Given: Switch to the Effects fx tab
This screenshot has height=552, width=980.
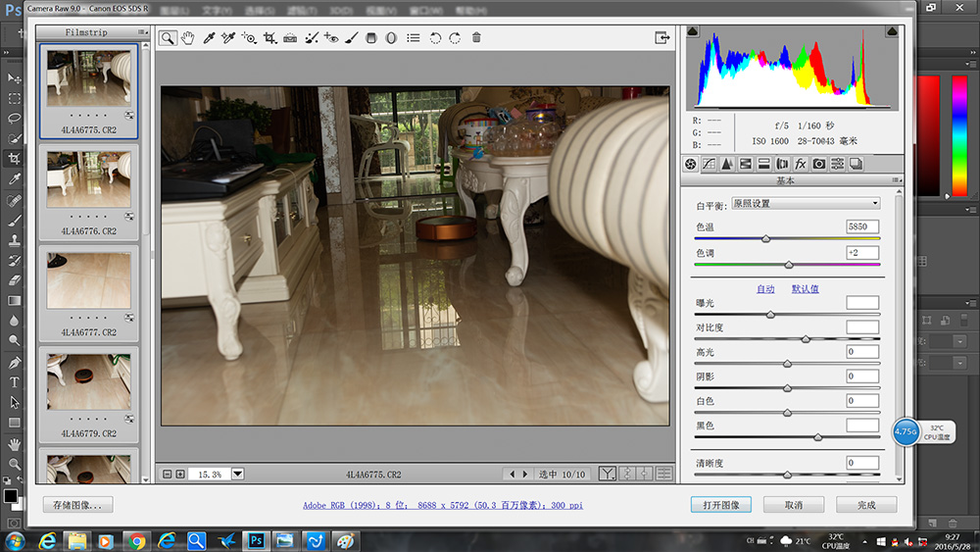Looking at the screenshot, I should (800, 165).
